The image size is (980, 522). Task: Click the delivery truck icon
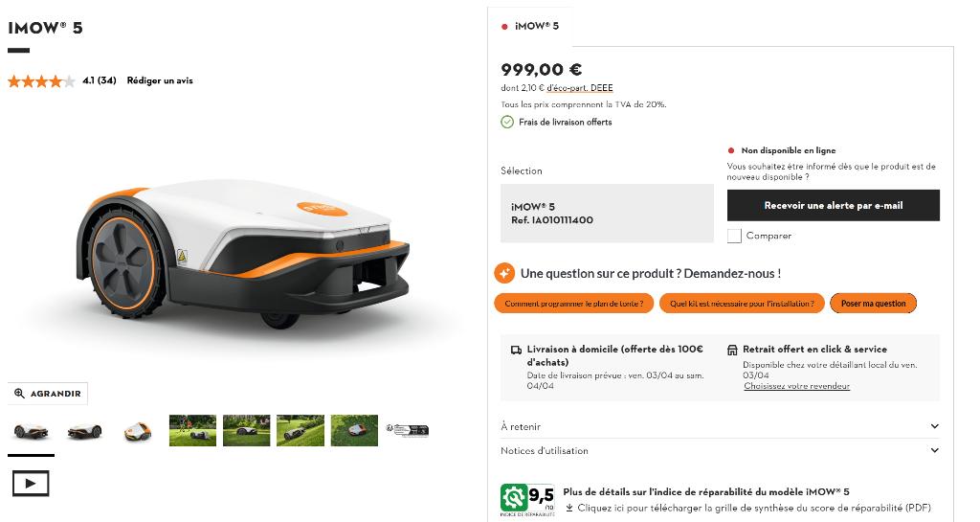(516, 351)
